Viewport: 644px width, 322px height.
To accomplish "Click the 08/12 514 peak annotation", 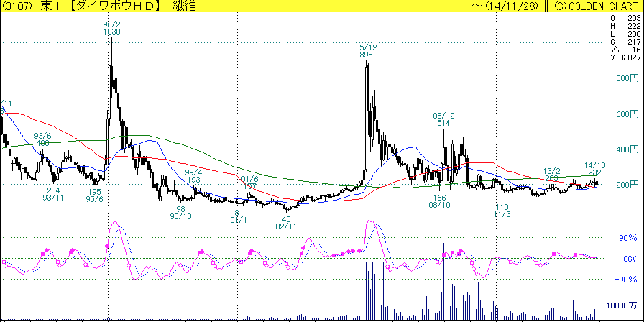I will 443,119.
